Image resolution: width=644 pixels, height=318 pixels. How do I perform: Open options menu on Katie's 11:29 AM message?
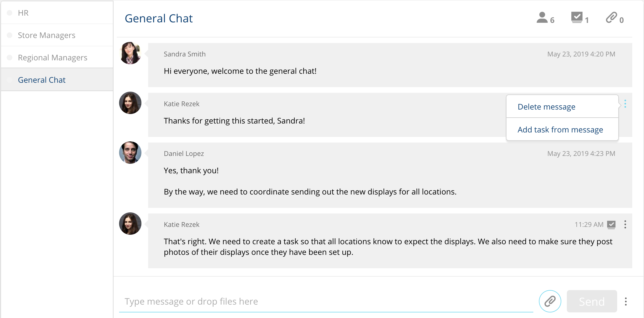point(625,224)
